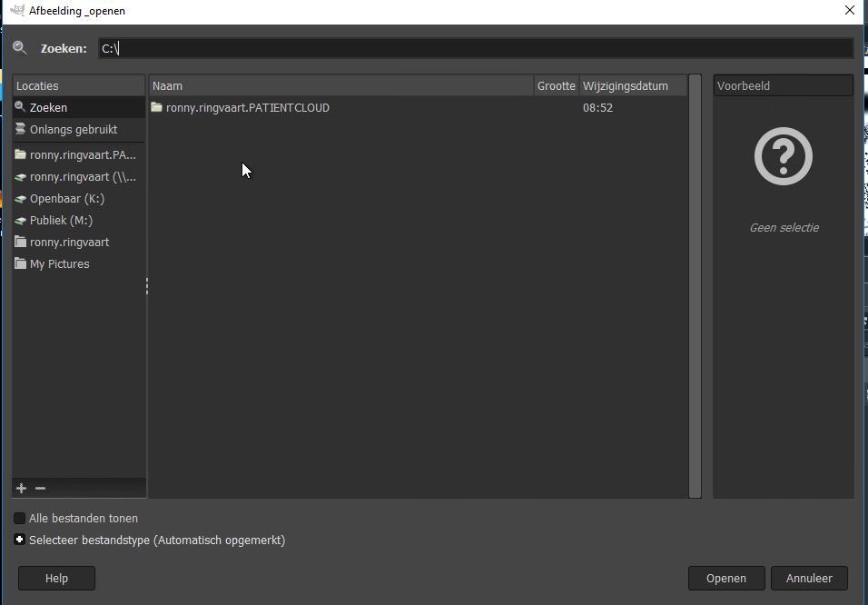Select the Publiek (M:) drive
868x605 pixels.
61,221
